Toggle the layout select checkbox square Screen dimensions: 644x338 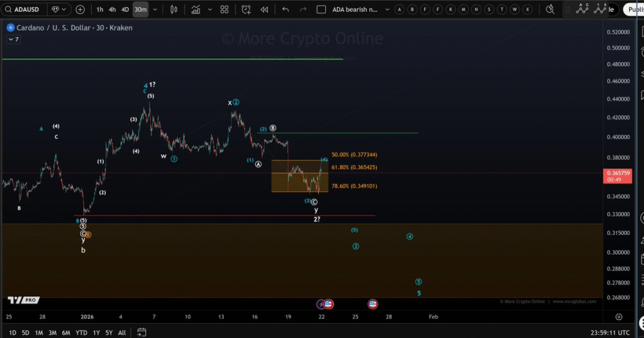[321, 9]
